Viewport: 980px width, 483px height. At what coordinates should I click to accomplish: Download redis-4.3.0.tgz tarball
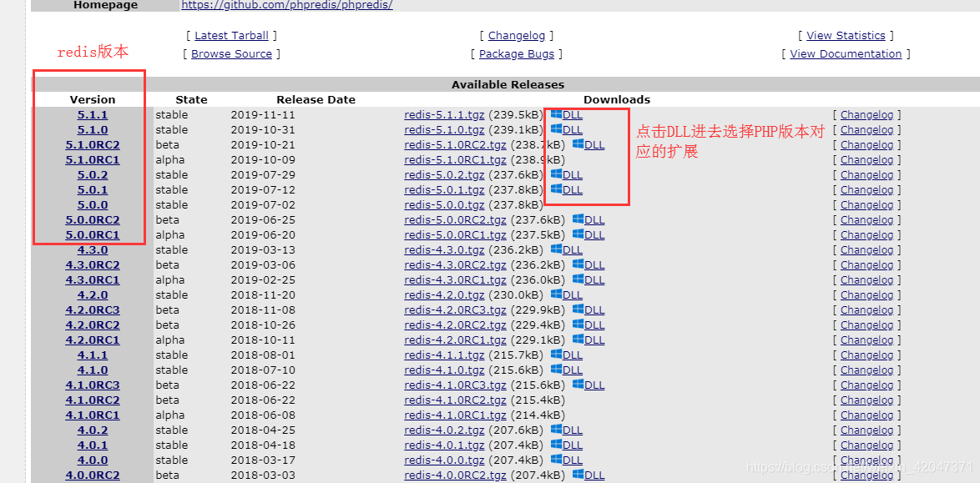click(444, 250)
